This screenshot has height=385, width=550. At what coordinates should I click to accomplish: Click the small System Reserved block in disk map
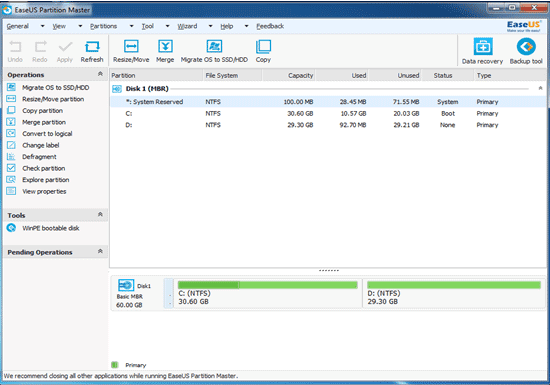coord(169,293)
